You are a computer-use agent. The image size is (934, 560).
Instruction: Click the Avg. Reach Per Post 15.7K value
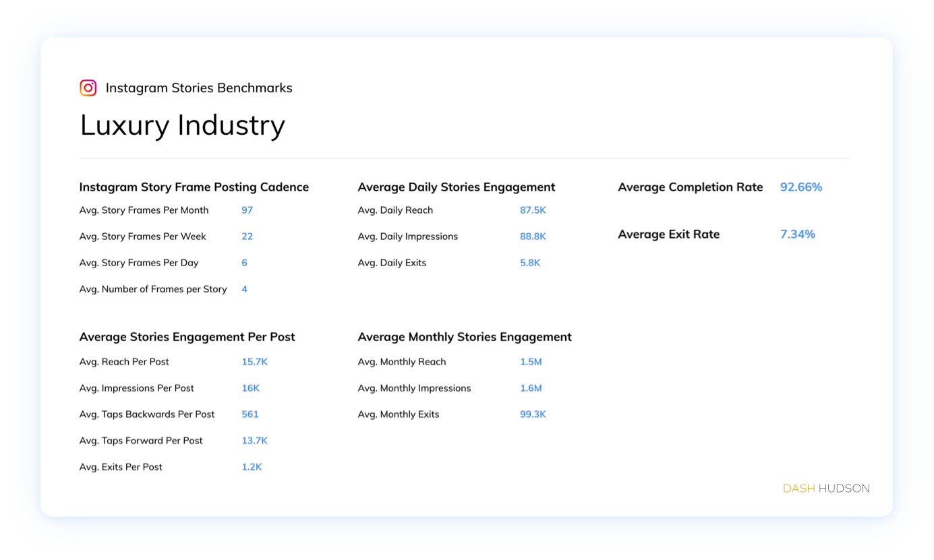(x=254, y=362)
